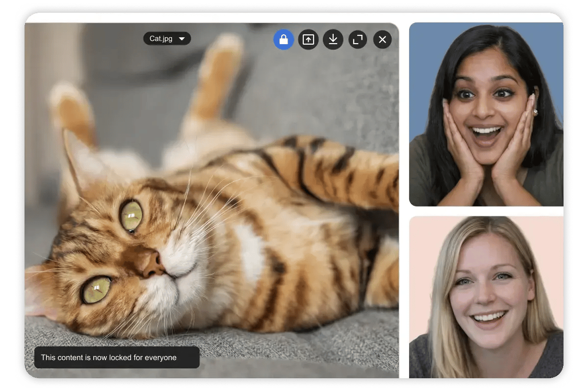Select the blonde participant's video tile
Screen dimensions: 588x391
click(x=486, y=297)
